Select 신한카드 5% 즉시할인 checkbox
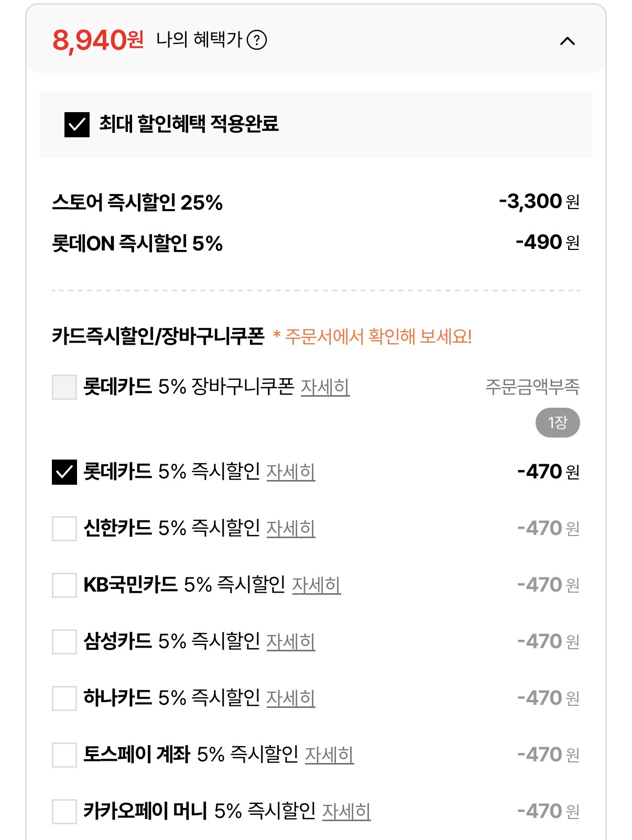The width and height of the screenshot is (632, 840). tap(64, 528)
